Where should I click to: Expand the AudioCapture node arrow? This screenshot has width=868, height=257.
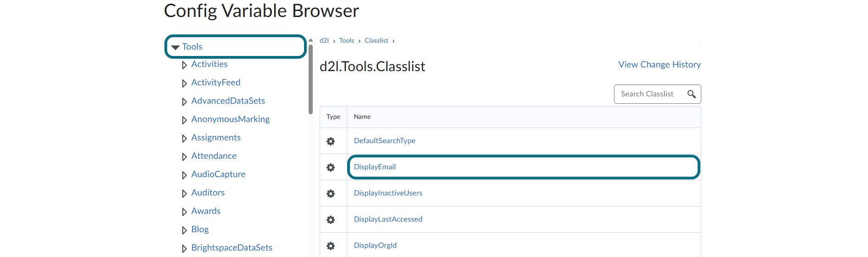click(x=184, y=175)
